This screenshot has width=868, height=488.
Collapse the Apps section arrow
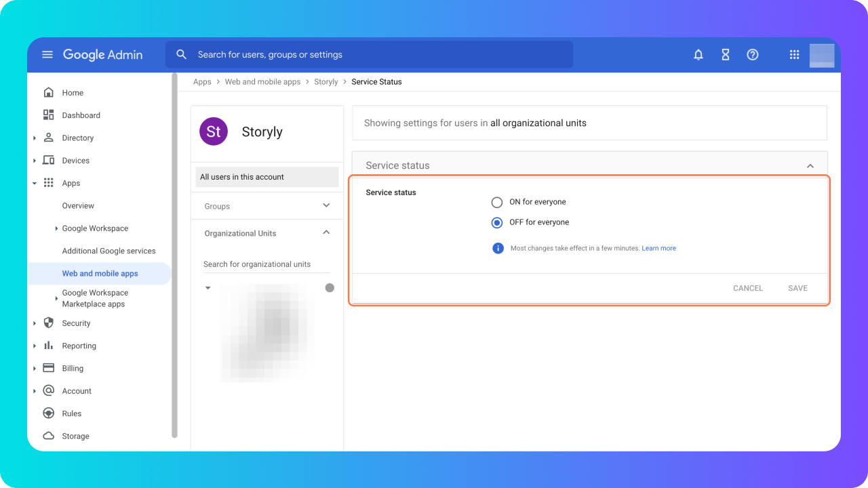coord(35,183)
